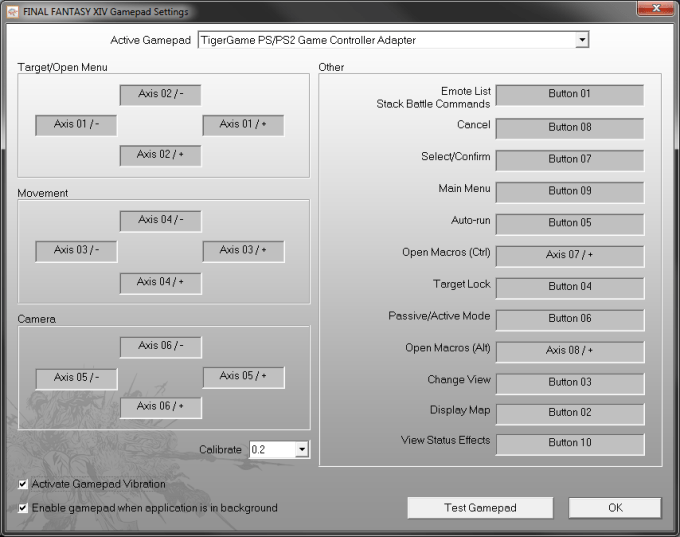Screen dimensions: 680x537
Task: Open the Calibrate dropdown arrow
Action: click(302, 449)
